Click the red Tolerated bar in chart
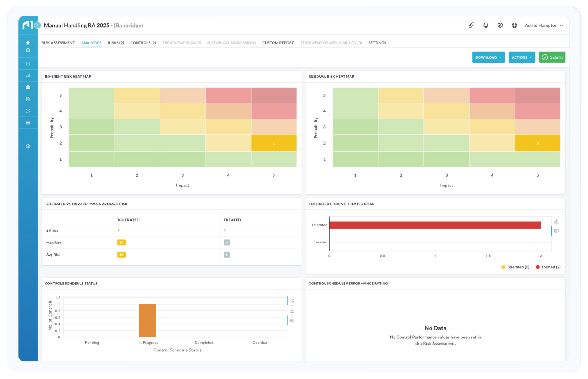Image resolution: width=588 pixels, height=379 pixels. tap(435, 225)
